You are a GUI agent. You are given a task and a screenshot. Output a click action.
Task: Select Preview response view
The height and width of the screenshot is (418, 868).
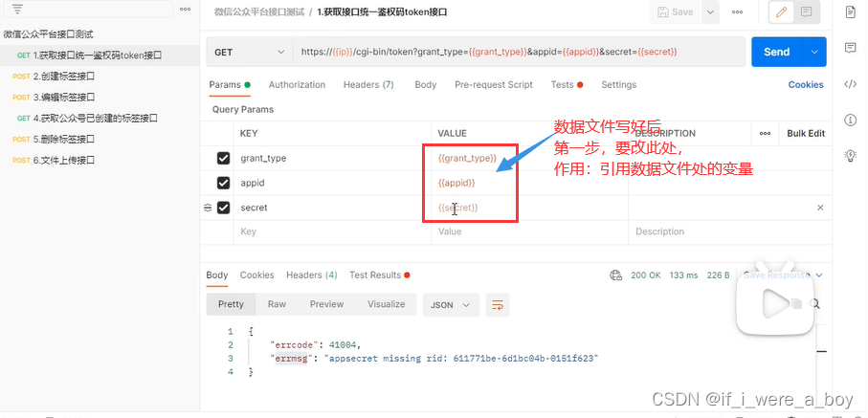(x=326, y=304)
